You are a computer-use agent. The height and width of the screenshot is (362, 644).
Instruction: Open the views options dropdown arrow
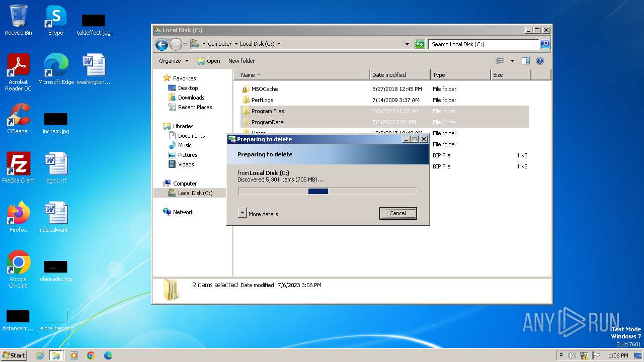[x=512, y=61]
